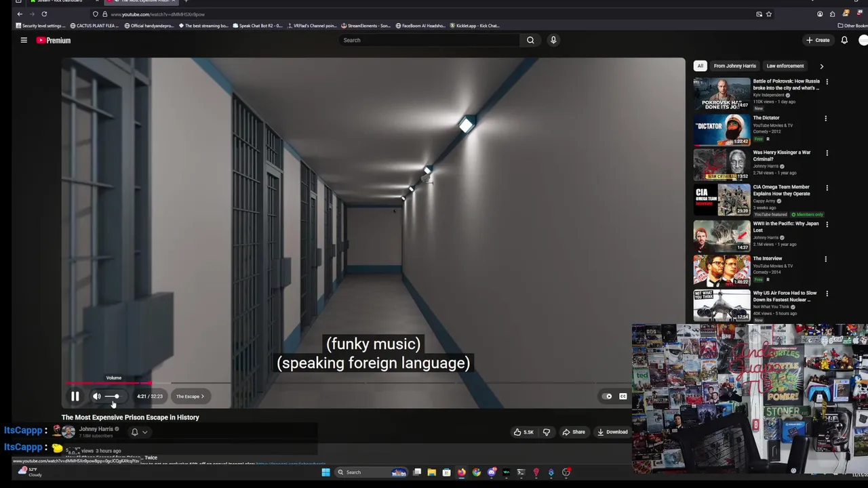The image size is (868, 488).
Task: Open options for The Dictator
Action: tap(825, 119)
